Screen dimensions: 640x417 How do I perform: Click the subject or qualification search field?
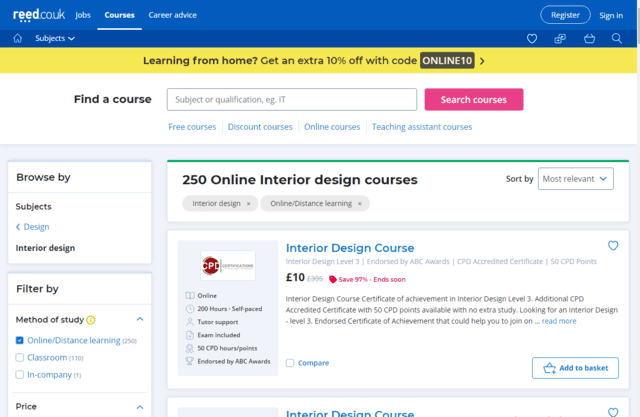pyautogui.click(x=291, y=100)
